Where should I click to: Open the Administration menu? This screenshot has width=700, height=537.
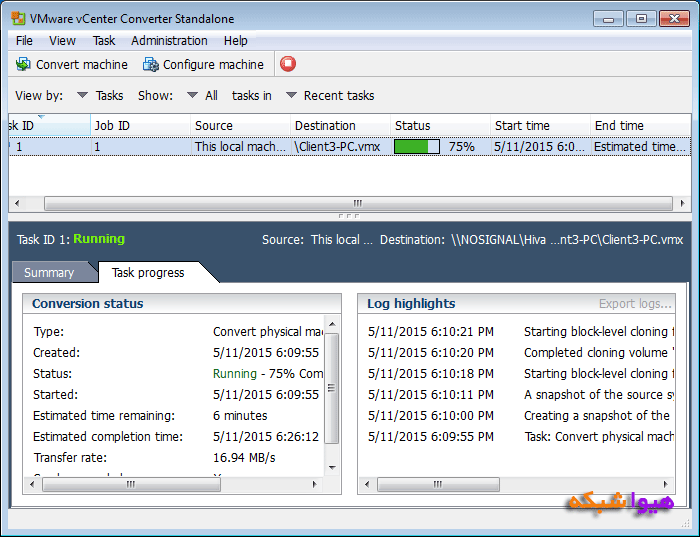click(169, 41)
